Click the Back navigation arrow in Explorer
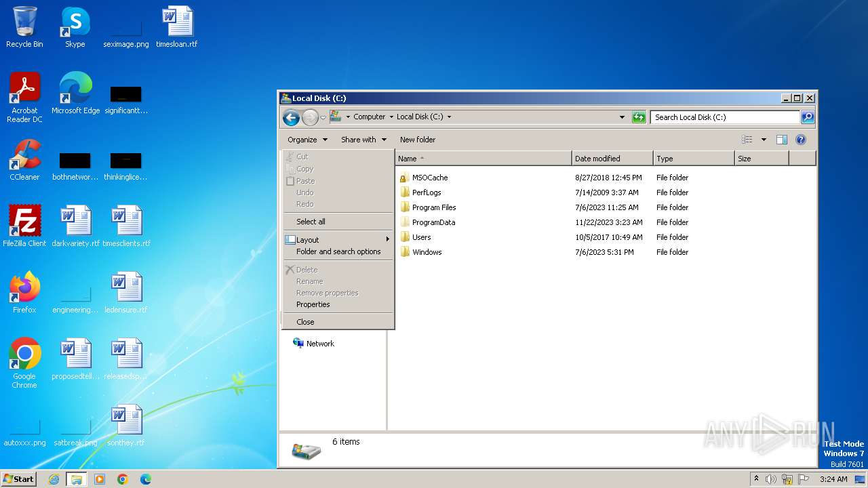Screen dimensions: 868x488 pos(291,118)
